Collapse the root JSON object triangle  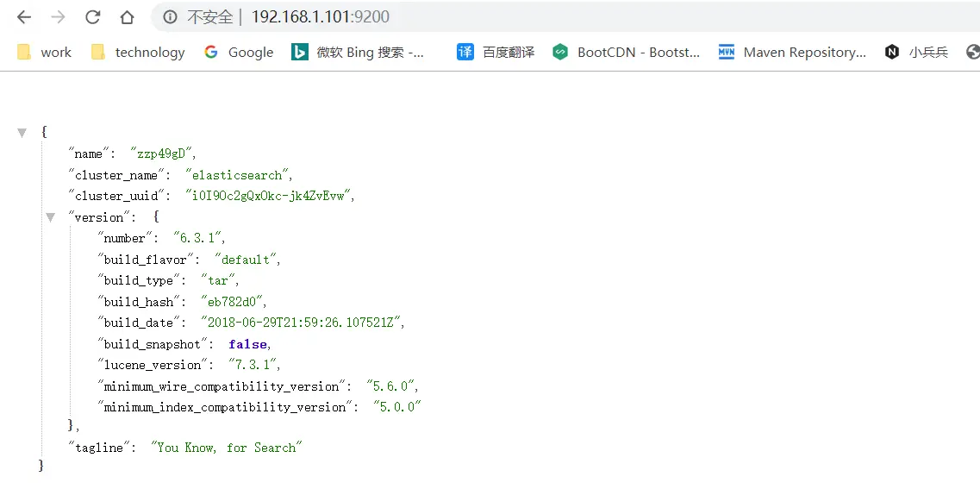22,133
